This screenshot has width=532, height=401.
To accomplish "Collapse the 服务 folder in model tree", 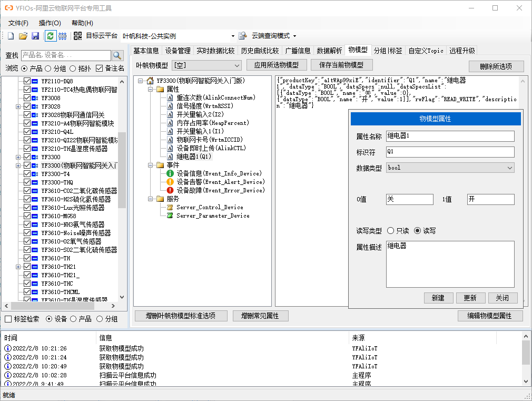I will coord(150,199).
